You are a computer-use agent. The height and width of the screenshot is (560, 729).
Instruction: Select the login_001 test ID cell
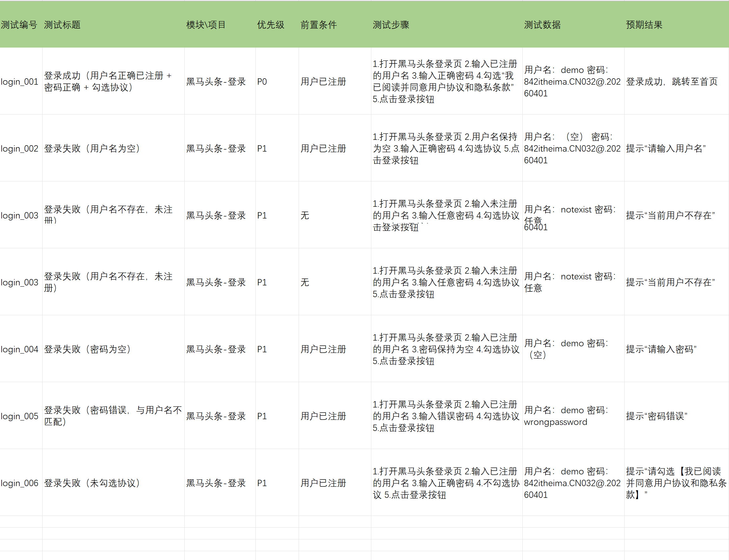point(21,81)
